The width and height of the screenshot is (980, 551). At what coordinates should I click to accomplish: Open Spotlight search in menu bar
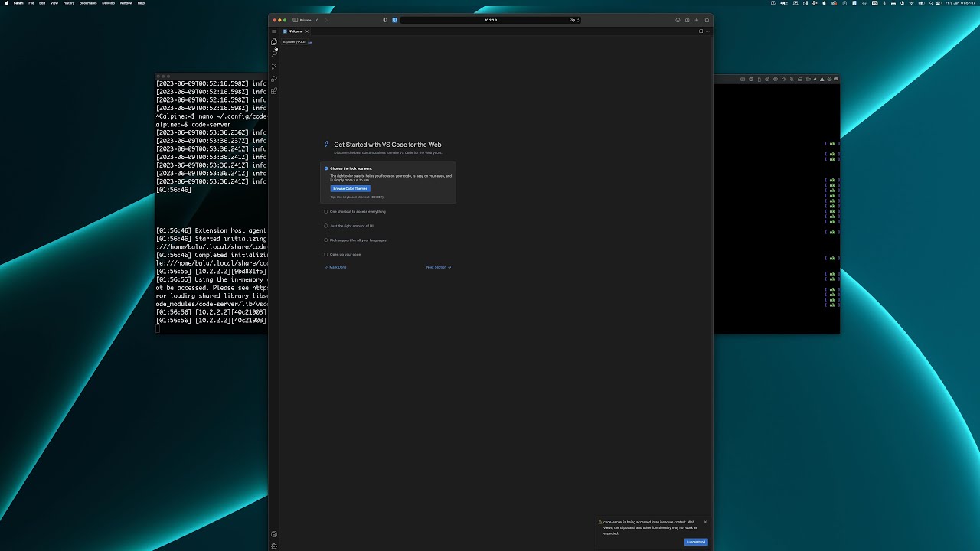tap(931, 3)
